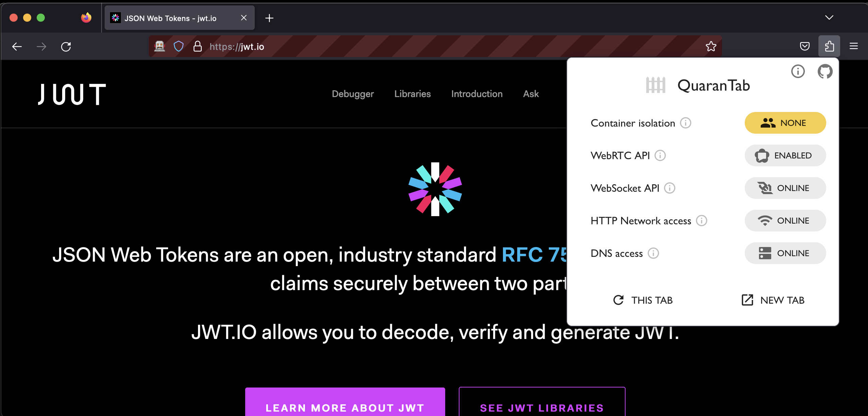Toggle WebSocket API ONLINE switch
This screenshot has width=868, height=416.
(x=785, y=188)
